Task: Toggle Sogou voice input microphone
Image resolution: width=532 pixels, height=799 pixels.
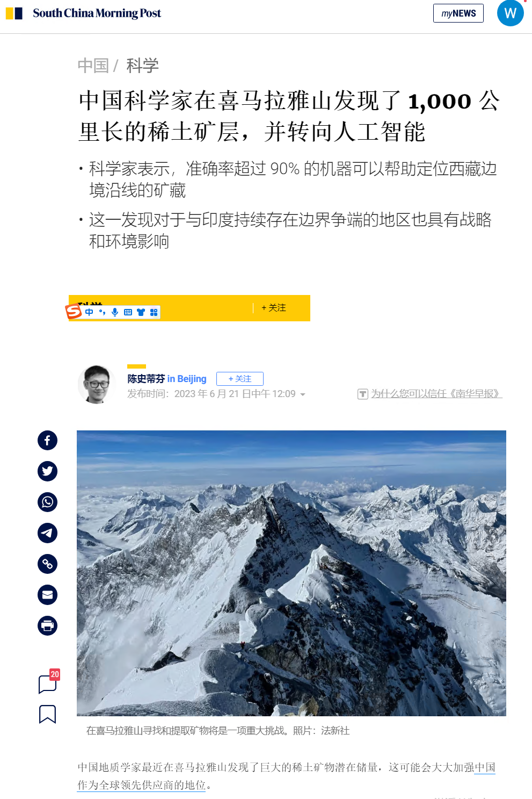Action: pos(115,312)
